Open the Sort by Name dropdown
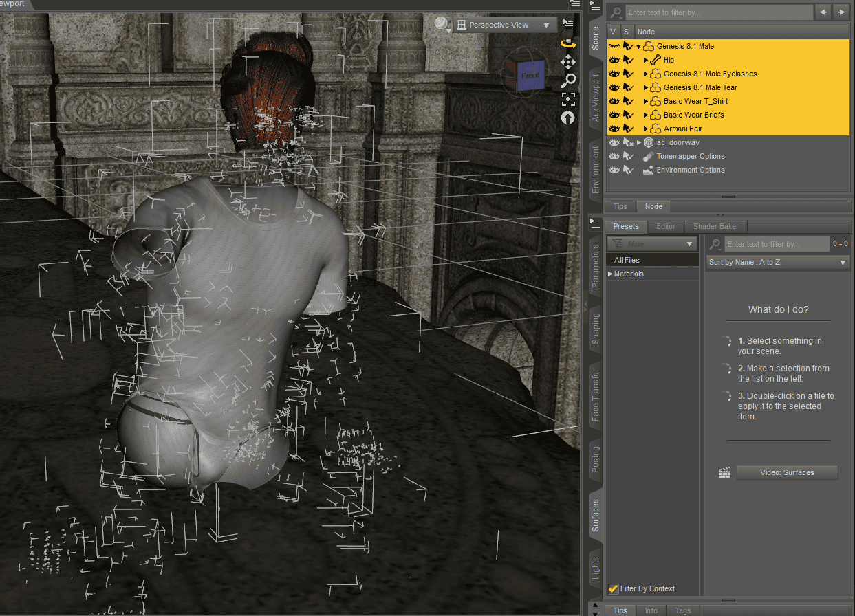This screenshot has height=616, width=855. pyautogui.click(x=777, y=262)
